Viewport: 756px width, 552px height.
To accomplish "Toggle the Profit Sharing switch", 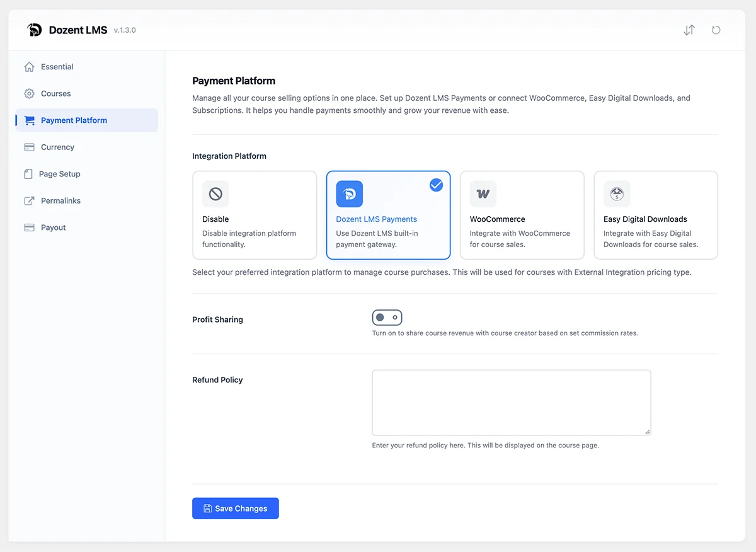I will [387, 318].
